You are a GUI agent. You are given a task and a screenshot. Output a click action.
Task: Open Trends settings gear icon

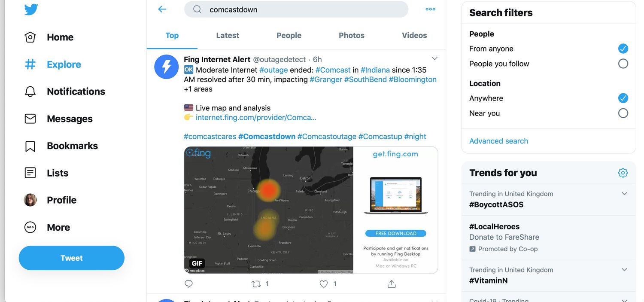click(623, 173)
